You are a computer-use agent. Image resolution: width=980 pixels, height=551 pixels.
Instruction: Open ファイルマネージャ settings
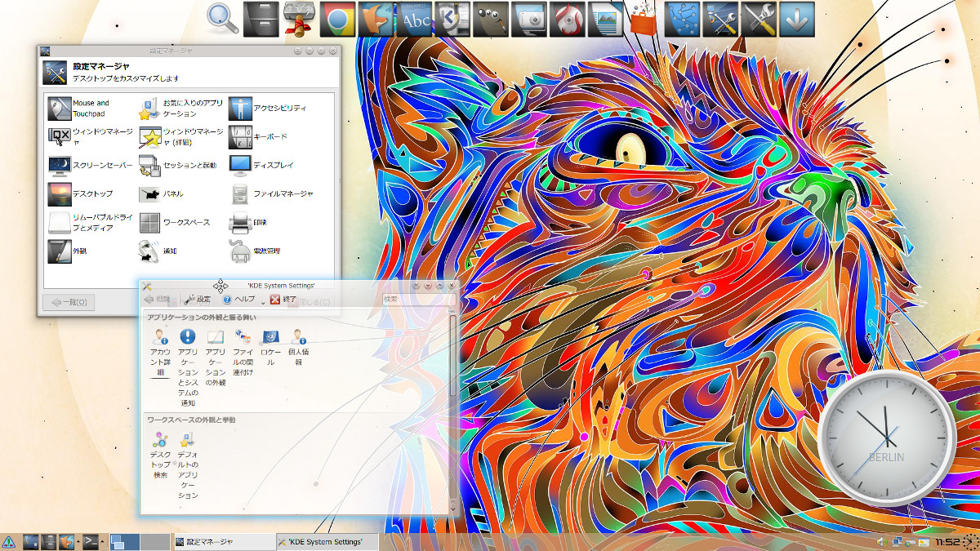tap(271, 193)
